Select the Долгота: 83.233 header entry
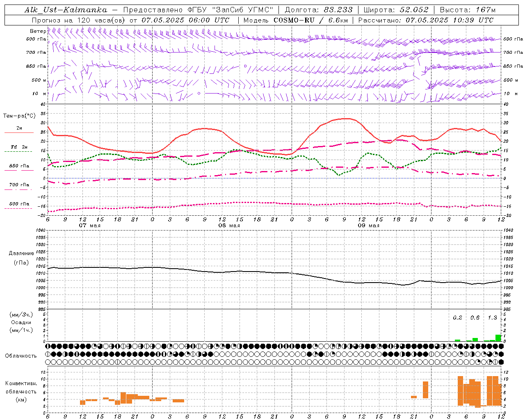The width and height of the screenshot is (525, 420). coord(318,10)
